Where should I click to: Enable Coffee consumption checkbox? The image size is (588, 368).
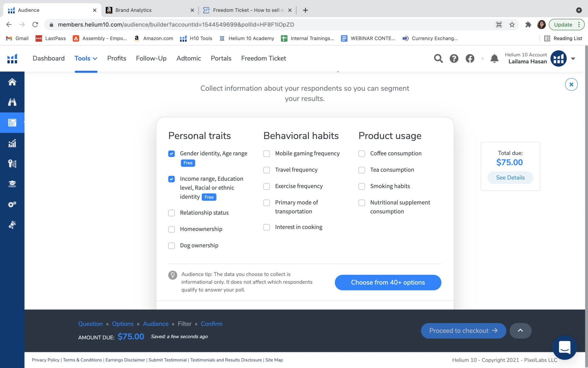[x=362, y=154]
